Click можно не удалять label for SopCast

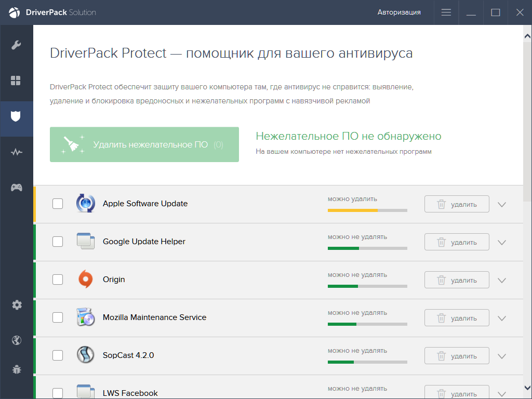coord(357,351)
